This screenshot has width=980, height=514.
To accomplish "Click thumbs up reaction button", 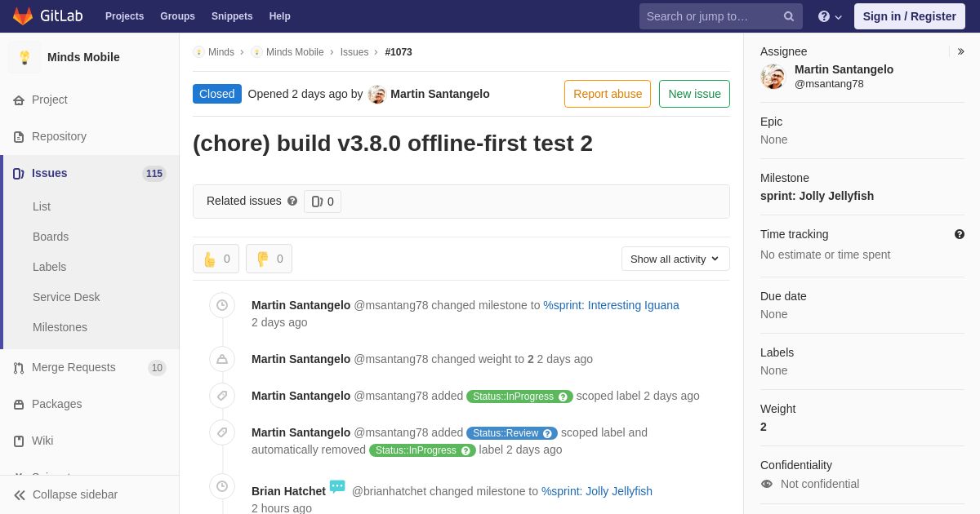I will [x=216, y=259].
